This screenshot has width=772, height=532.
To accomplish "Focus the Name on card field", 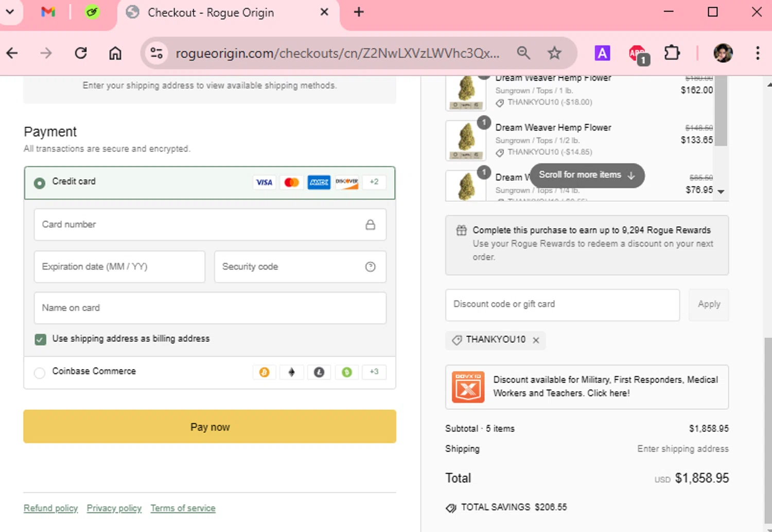I will (x=210, y=308).
